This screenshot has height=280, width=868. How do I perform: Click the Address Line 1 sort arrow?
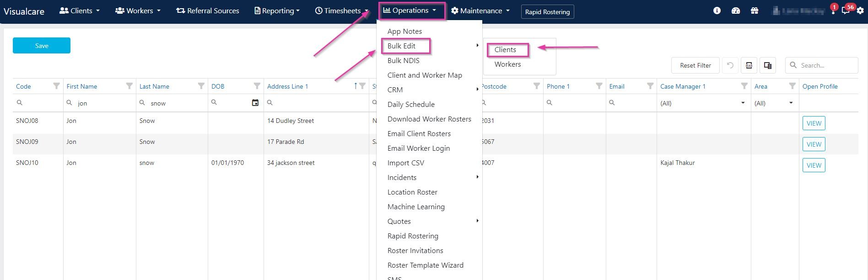pyautogui.click(x=356, y=86)
